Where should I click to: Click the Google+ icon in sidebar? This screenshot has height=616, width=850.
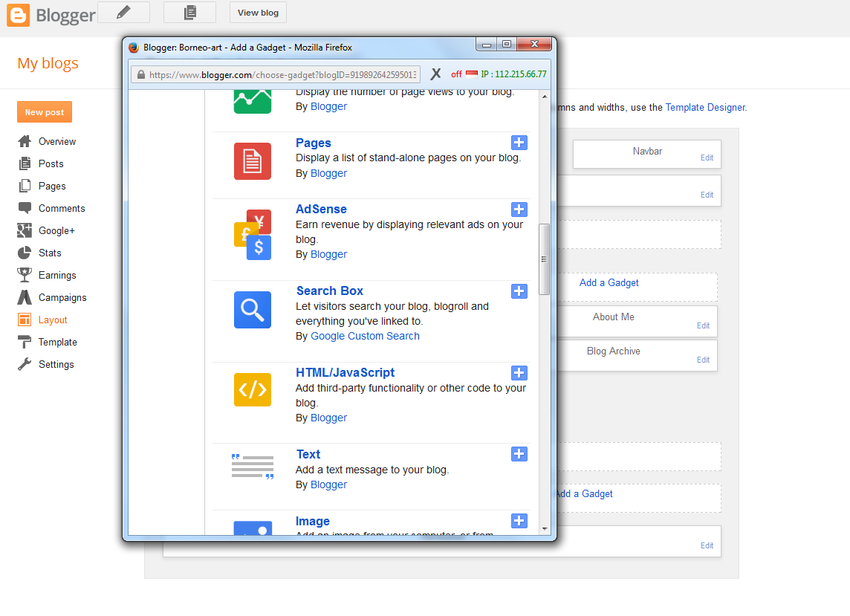coord(25,230)
